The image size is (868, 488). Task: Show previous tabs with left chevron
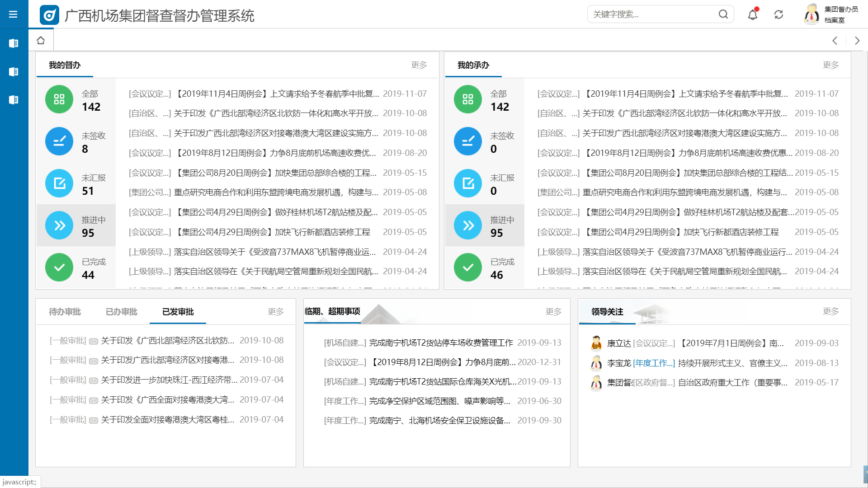(x=835, y=41)
